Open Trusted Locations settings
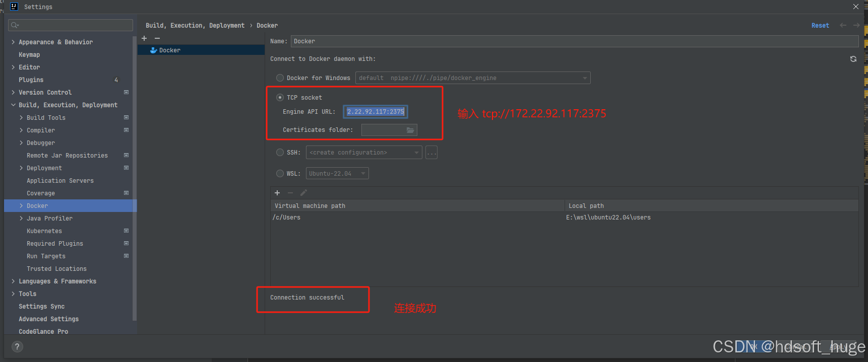The height and width of the screenshot is (362, 868). [x=56, y=269]
